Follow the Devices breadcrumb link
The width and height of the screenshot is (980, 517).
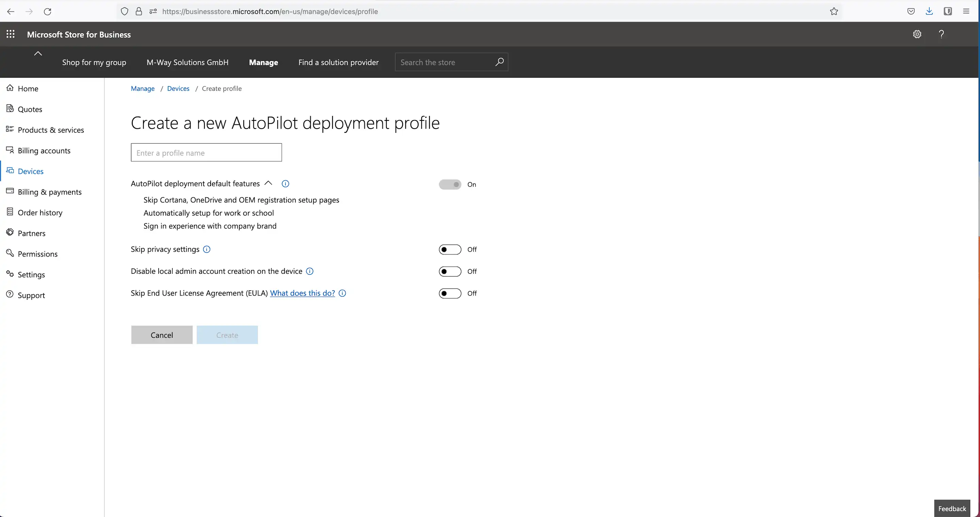pos(178,88)
